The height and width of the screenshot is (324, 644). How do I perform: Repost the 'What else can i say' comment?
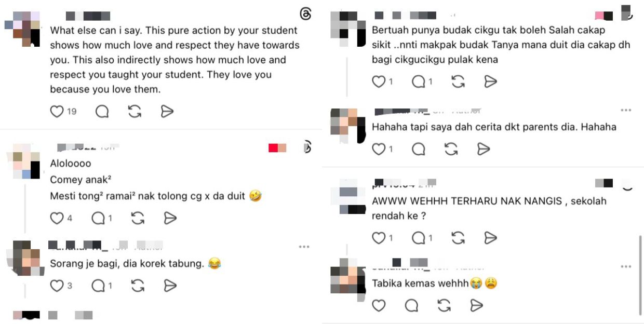coord(135,112)
